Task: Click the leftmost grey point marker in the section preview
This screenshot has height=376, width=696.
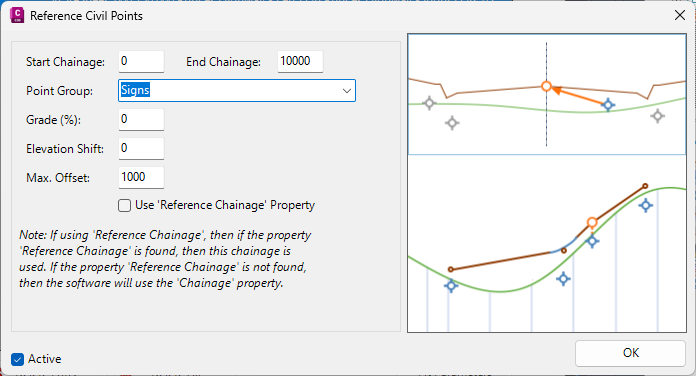Action: pos(429,103)
